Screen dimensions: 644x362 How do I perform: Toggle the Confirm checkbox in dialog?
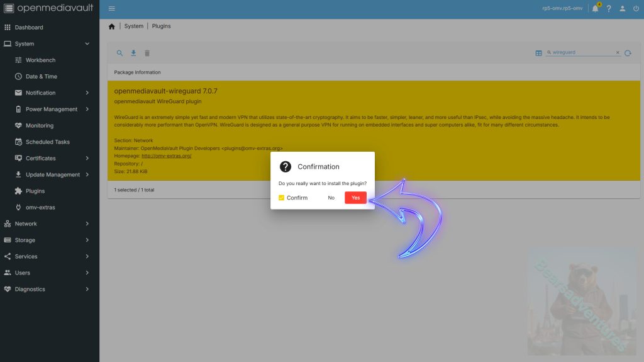pos(282,198)
